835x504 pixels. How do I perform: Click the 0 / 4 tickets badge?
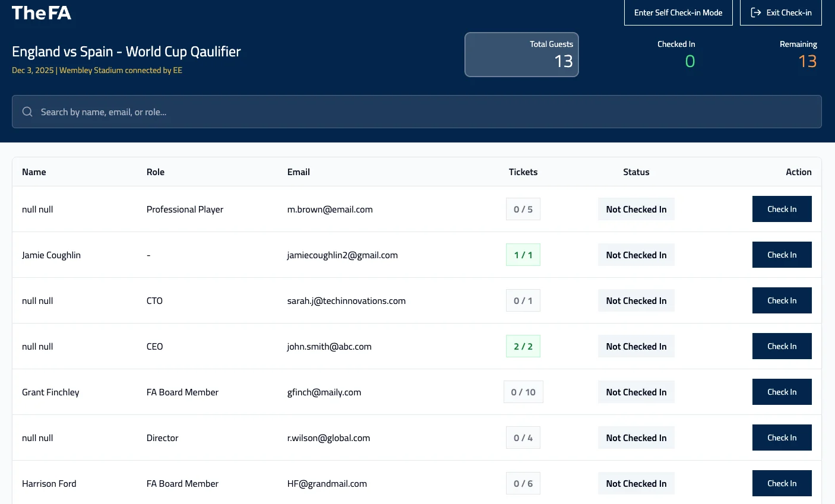[523, 438]
